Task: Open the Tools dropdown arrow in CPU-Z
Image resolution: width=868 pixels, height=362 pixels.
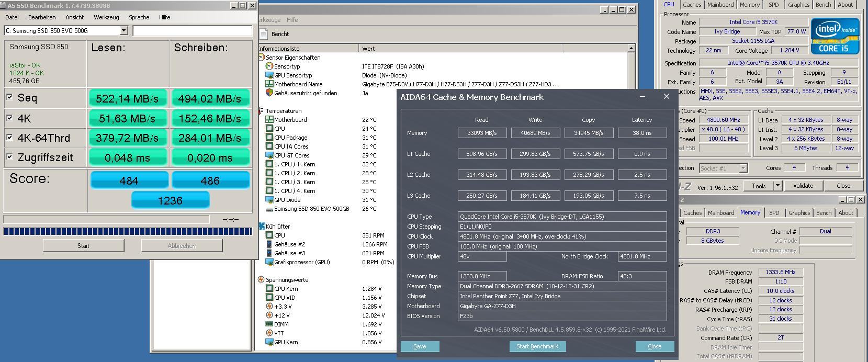Action: click(777, 186)
